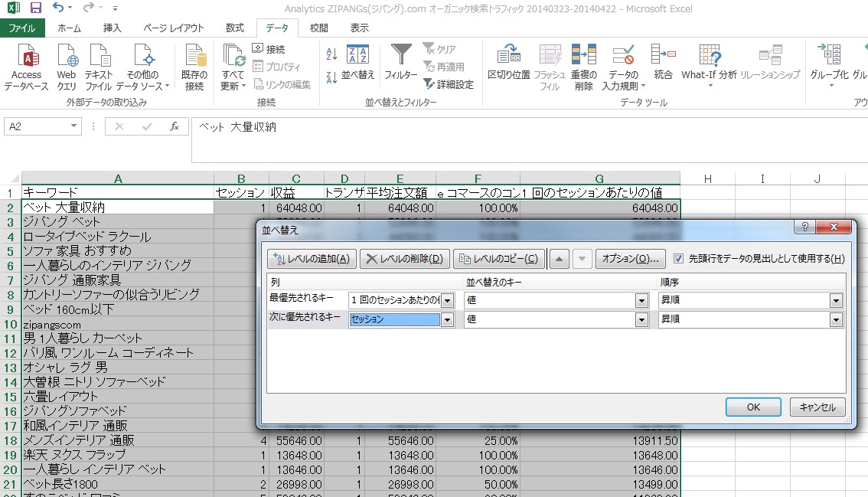Screen dimensions: 868x497
Task: Click the Web query icon
Action: [x=67, y=59]
